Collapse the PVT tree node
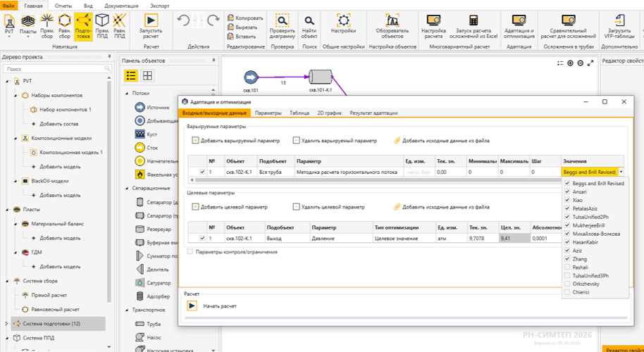 point(7,81)
